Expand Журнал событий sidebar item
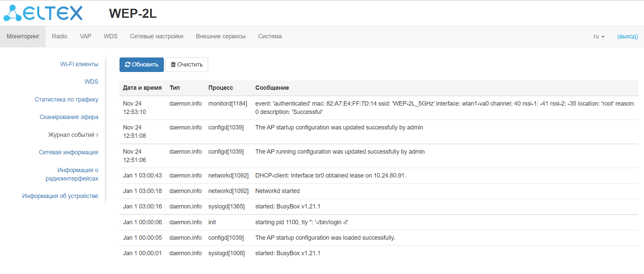644x274 pixels. tap(73, 135)
